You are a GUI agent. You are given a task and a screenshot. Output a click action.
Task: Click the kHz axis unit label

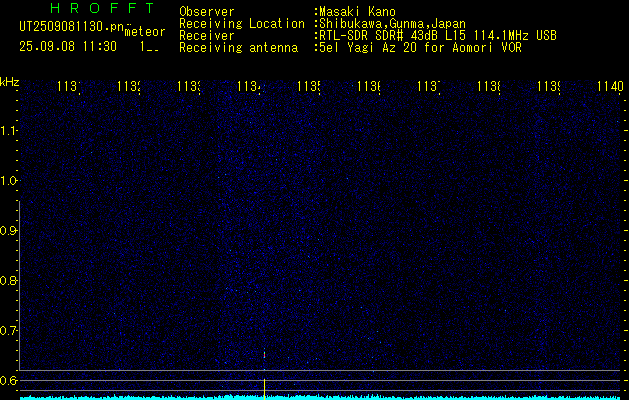tap(9, 82)
